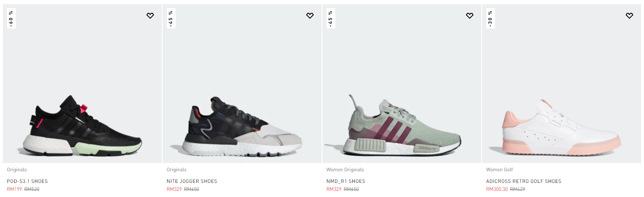Click the -45 % badge on Nite Jogger

click(171, 19)
